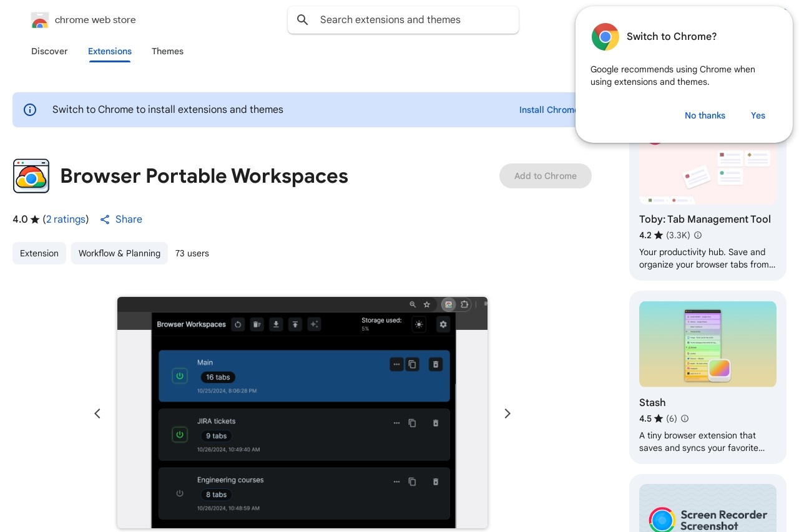This screenshot has height=532, width=799.
Task: Click the info icon in blue banner
Action: click(30, 110)
